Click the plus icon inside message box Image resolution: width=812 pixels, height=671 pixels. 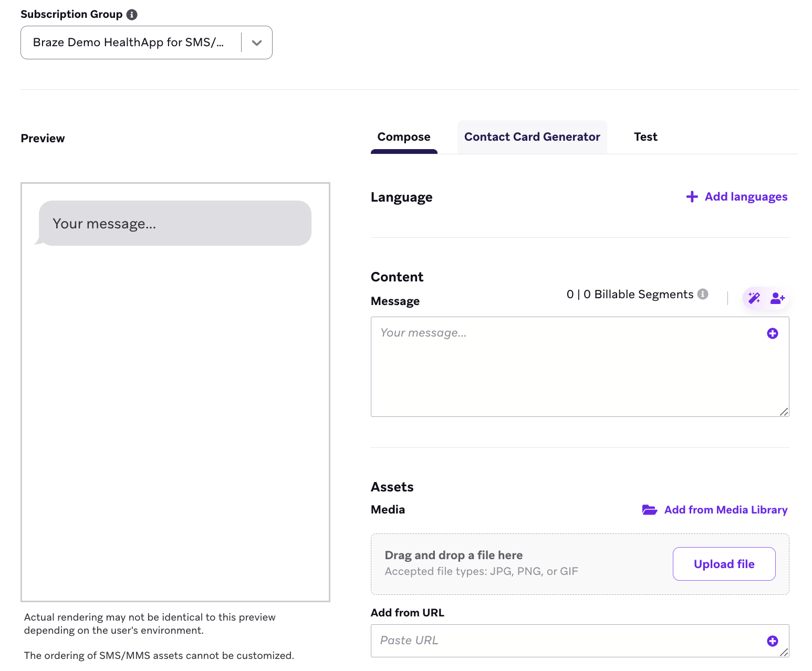click(x=772, y=333)
